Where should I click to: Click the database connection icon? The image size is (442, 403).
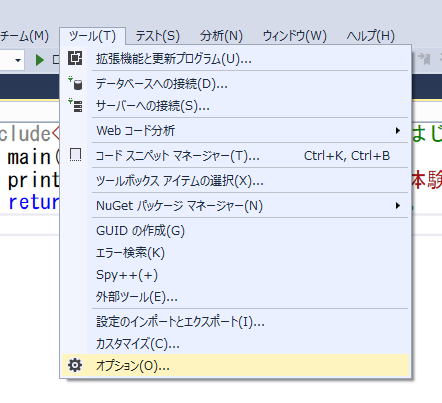tap(75, 83)
